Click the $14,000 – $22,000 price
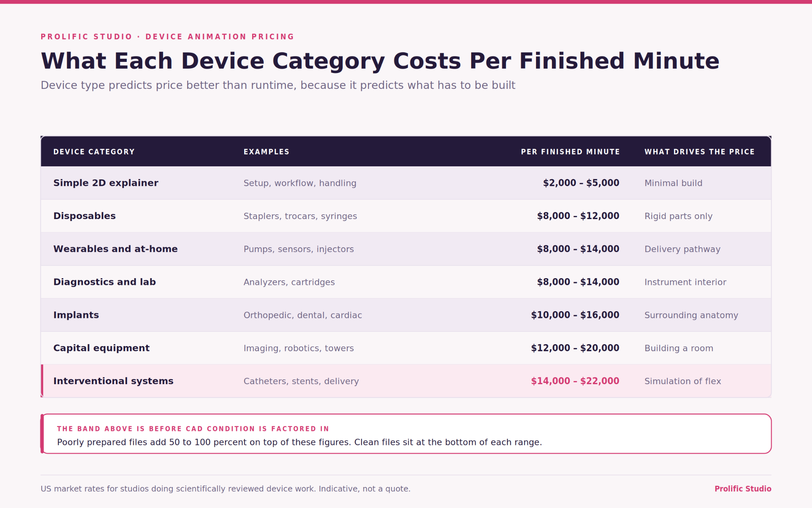Viewport: 812px width, 508px height. (575, 381)
